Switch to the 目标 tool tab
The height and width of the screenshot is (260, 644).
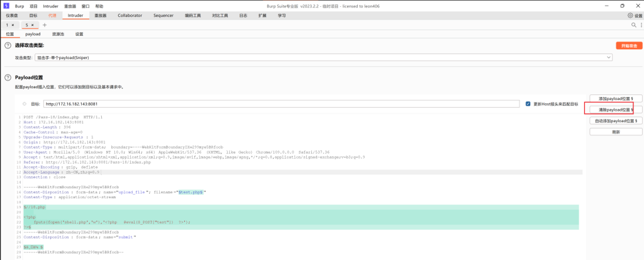pyautogui.click(x=33, y=16)
